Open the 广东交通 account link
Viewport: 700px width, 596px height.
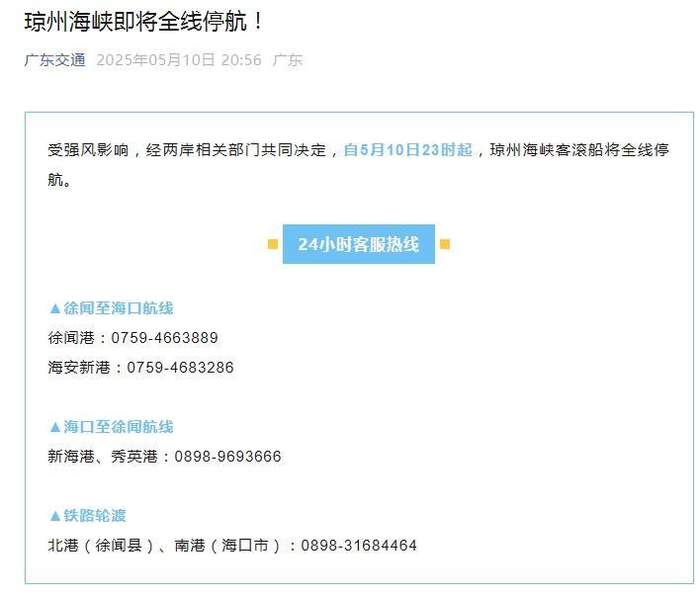55,60
